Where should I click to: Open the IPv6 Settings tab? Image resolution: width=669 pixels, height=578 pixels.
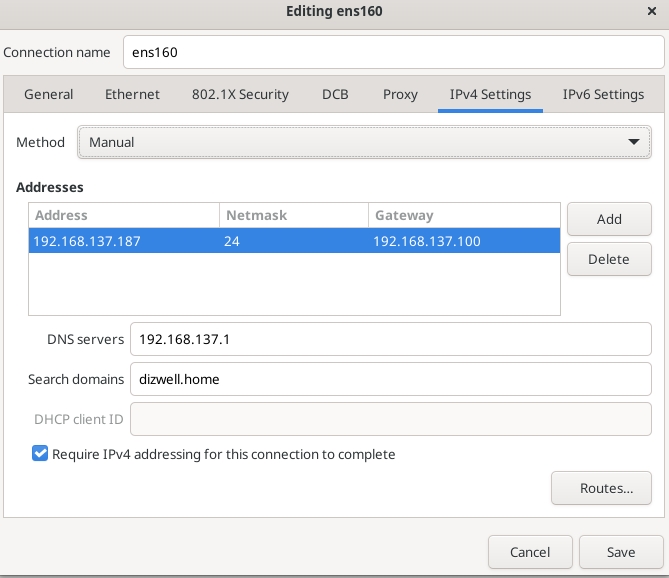[x=603, y=95]
